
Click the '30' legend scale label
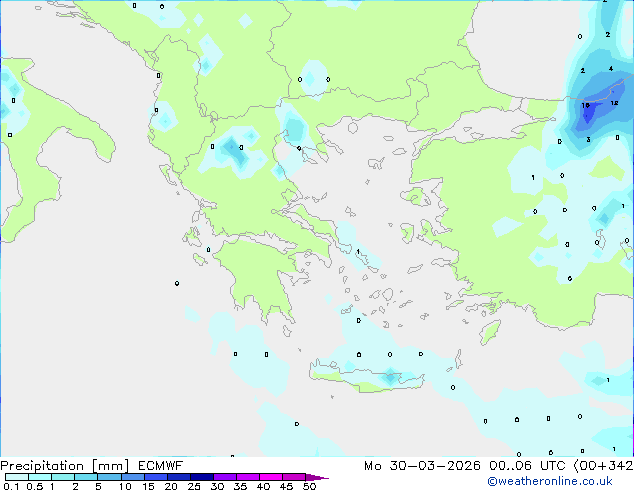217,486
